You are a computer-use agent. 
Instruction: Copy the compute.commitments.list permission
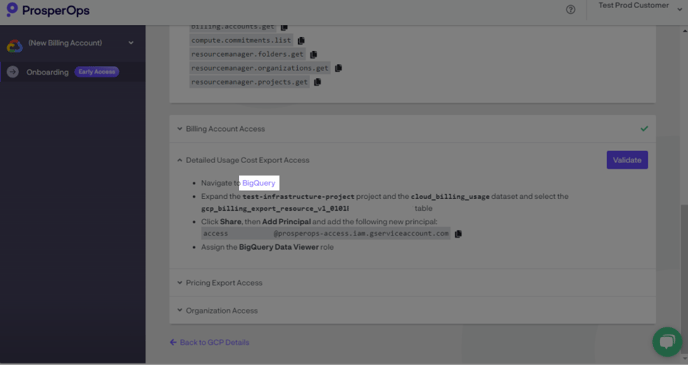tap(301, 40)
